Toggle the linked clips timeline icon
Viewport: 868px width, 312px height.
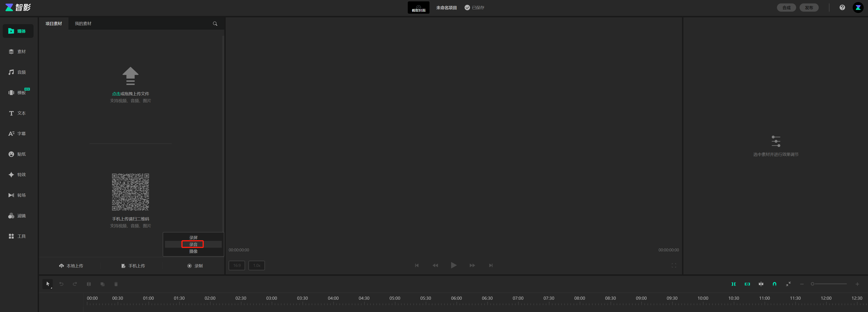(x=747, y=284)
